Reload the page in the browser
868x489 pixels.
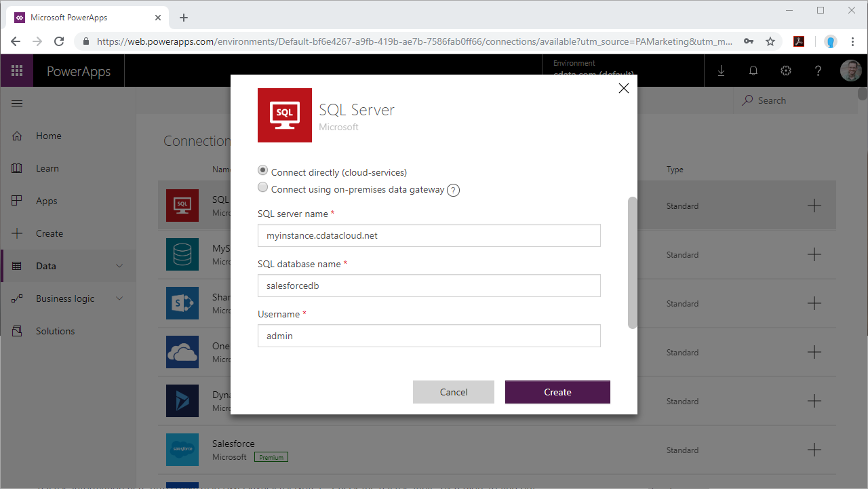59,41
